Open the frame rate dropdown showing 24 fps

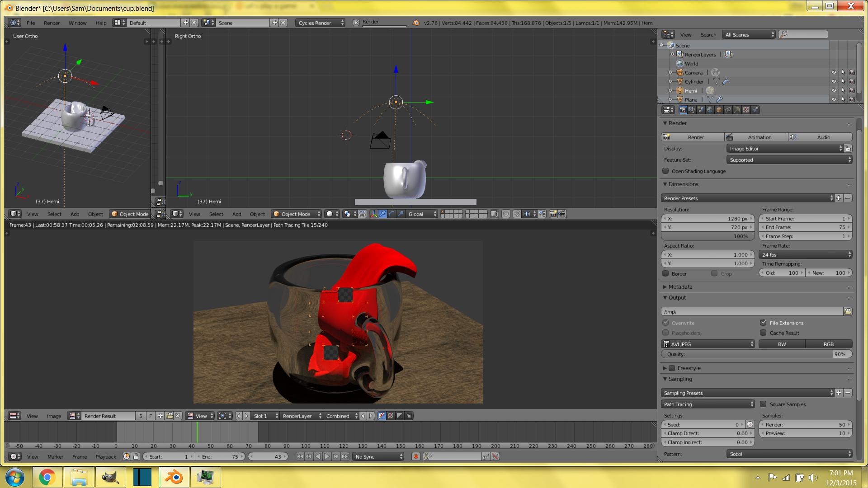coord(806,254)
